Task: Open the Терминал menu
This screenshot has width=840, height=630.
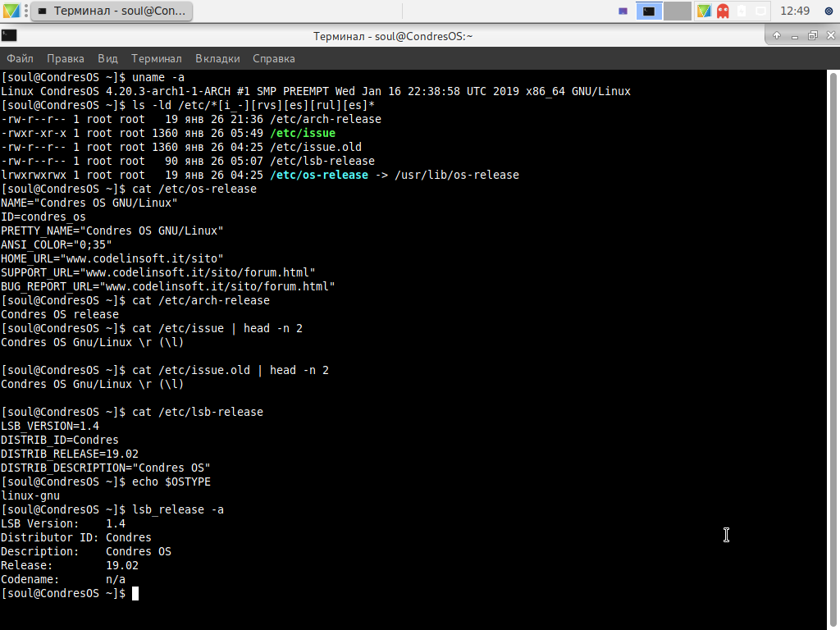Action: (x=157, y=58)
